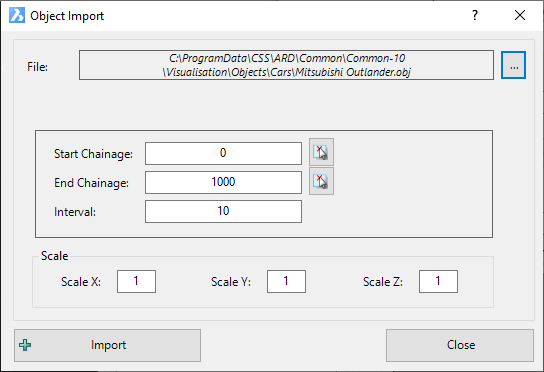Screen dimensions: 544x372
Task: Focus the Start Chainage value field
Action: point(223,153)
